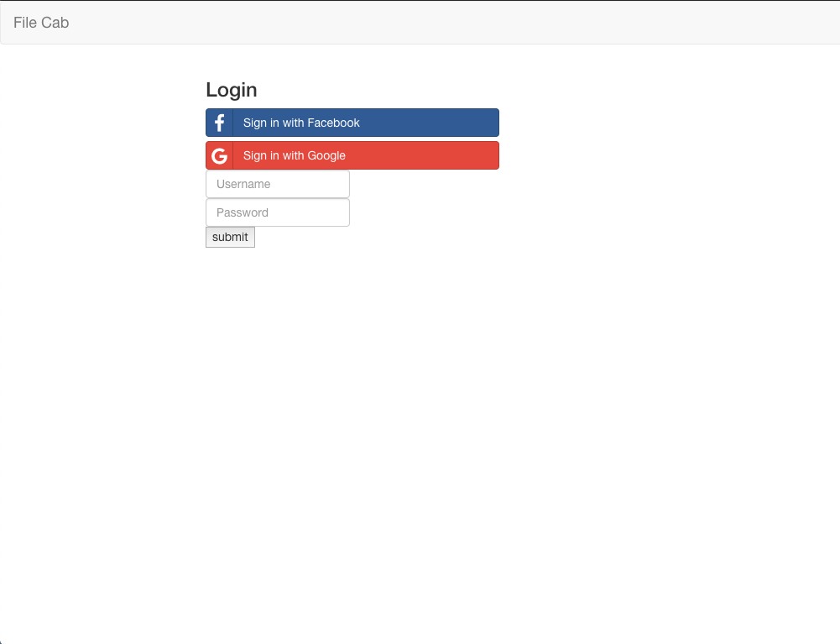
Task: Focus the Username input field
Action: coord(278,184)
